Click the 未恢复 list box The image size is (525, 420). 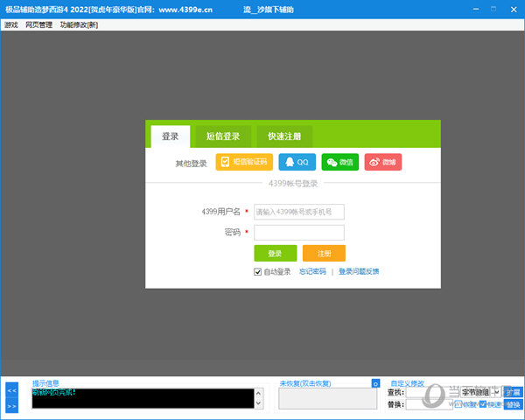[x=328, y=399]
